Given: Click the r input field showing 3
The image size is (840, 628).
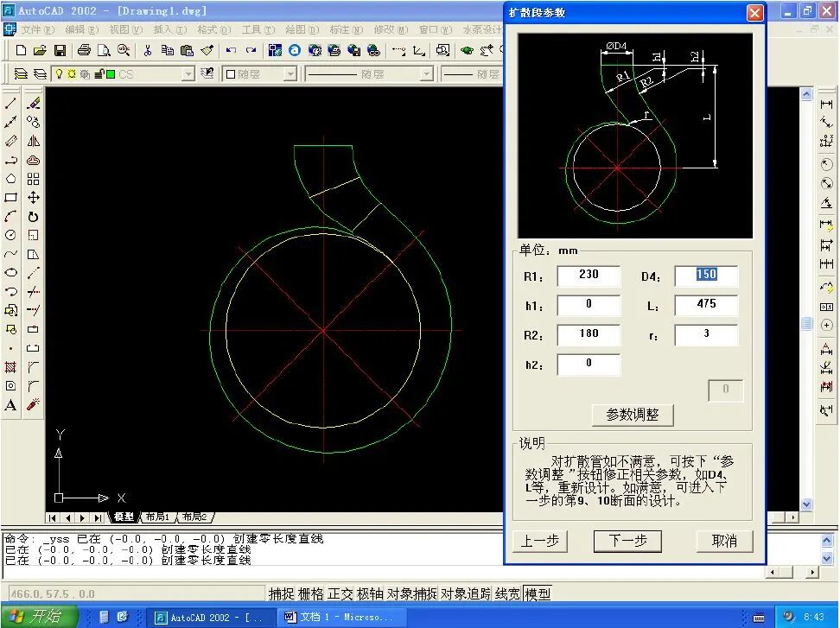Looking at the screenshot, I should pyautogui.click(x=706, y=334).
